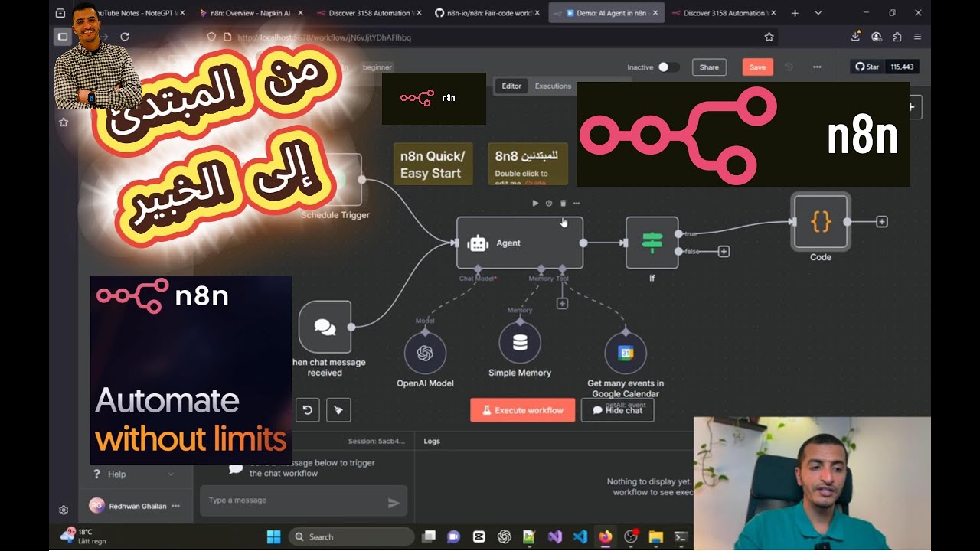Switch to the Executions tab
Screen dimensions: 980x551
pyautogui.click(x=553, y=86)
